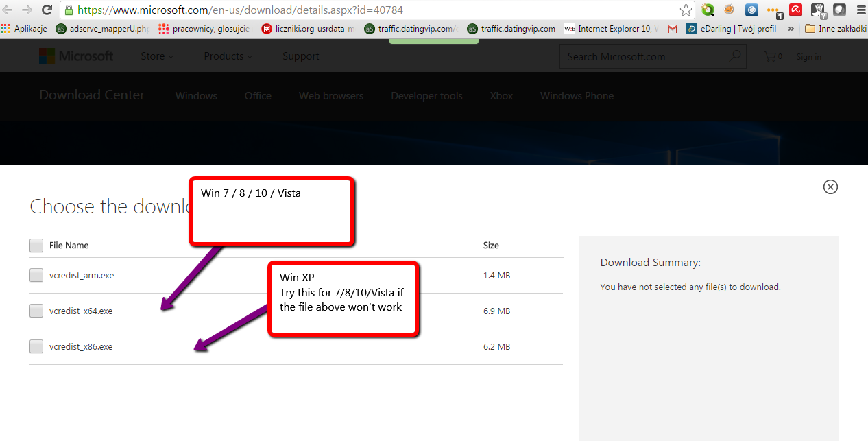Click the Size column header
This screenshot has height=441, width=868.
[491, 245]
